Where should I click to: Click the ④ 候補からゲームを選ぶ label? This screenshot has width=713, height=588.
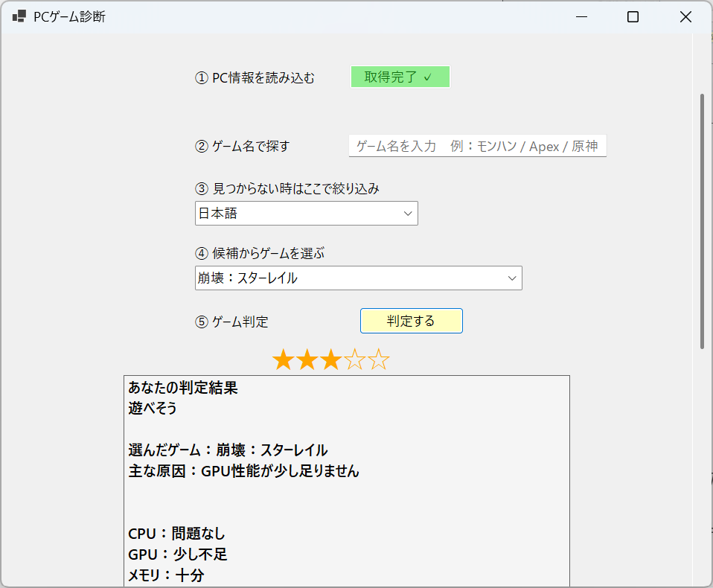click(260, 253)
